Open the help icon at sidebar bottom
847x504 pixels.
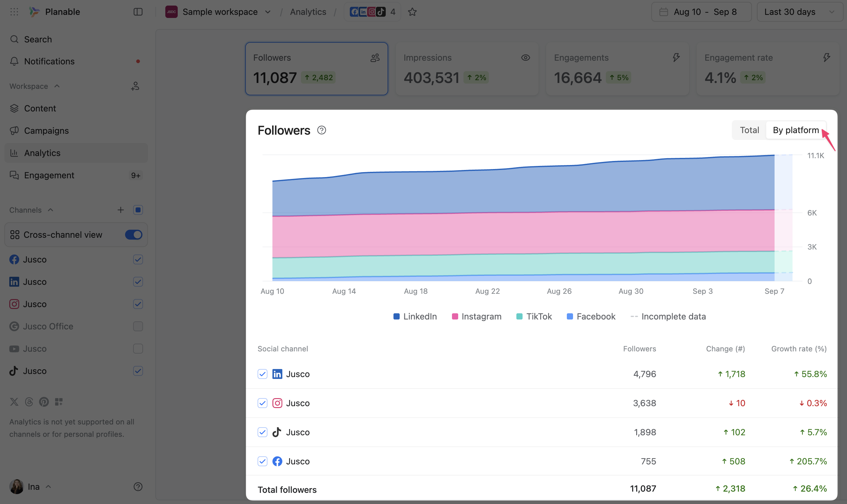pos(138,487)
